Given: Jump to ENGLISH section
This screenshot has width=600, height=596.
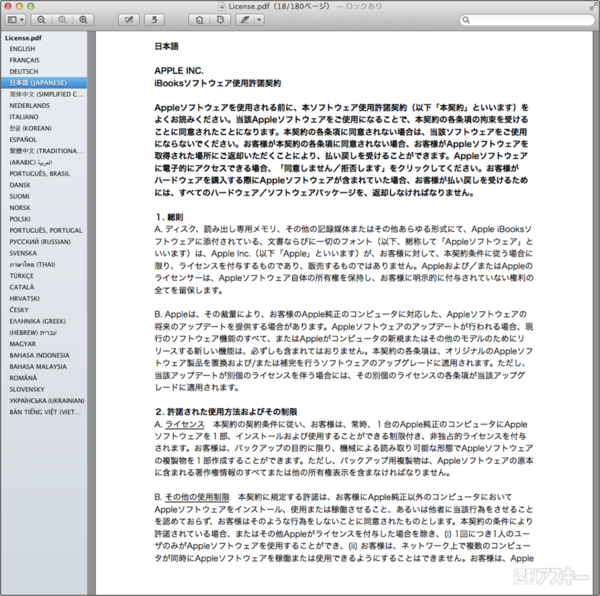Looking at the screenshot, I should click(x=22, y=49).
